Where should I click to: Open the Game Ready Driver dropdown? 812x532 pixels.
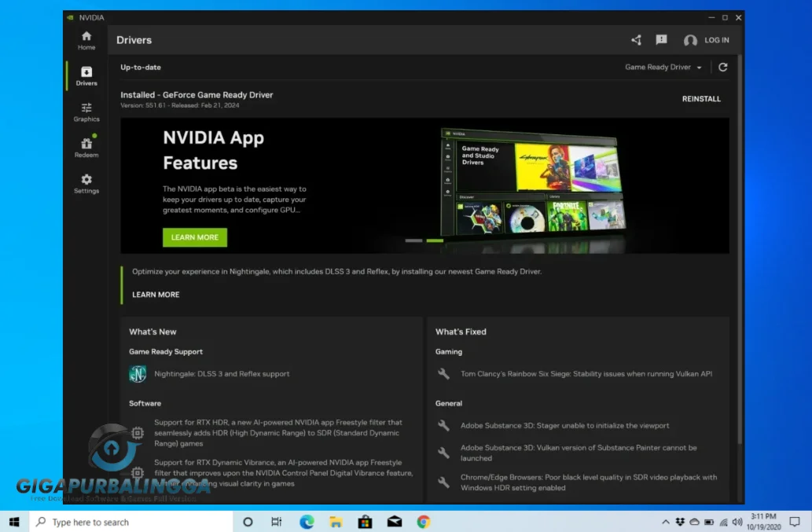tap(663, 68)
